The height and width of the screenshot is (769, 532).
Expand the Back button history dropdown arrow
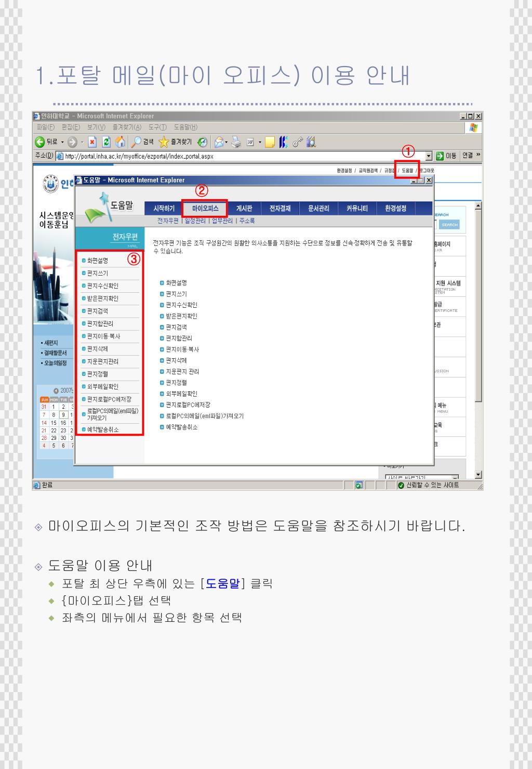point(63,142)
